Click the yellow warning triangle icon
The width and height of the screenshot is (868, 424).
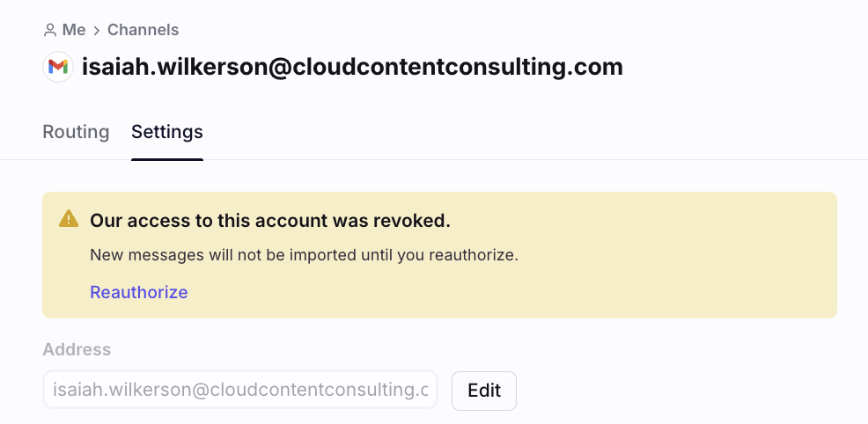(x=69, y=218)
